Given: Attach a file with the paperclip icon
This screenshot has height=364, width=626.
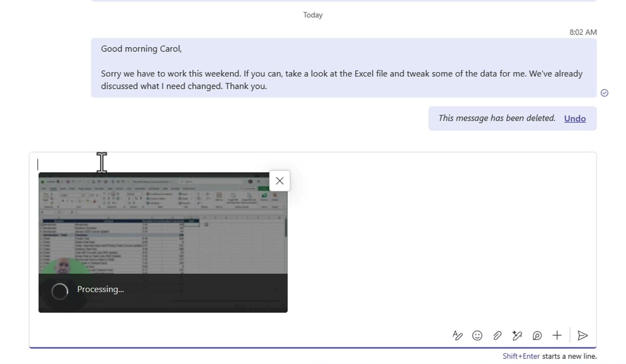Looking at the screenshot, I should 497,335.
